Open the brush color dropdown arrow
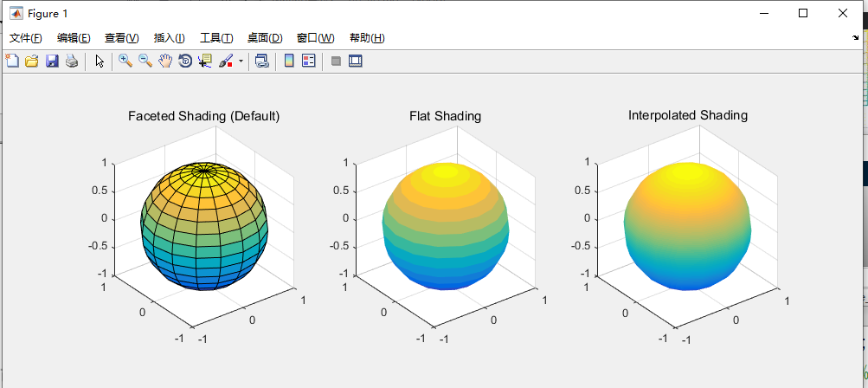This screenshot has width=868, height=388. 241,61
